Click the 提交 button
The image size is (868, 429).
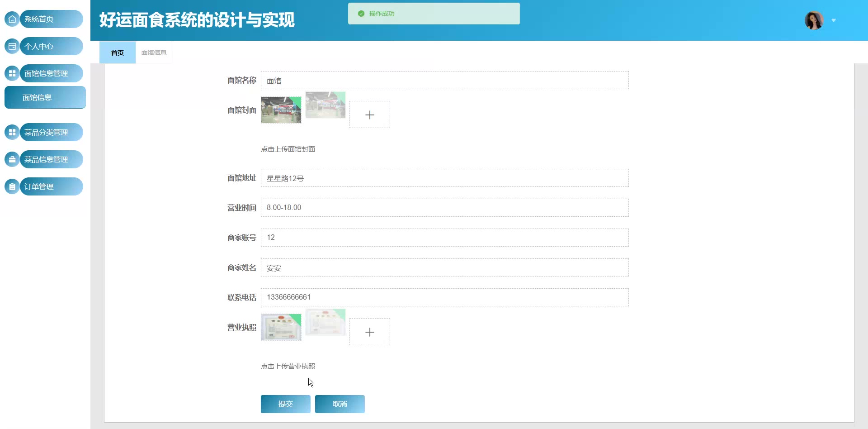(286, 404)
